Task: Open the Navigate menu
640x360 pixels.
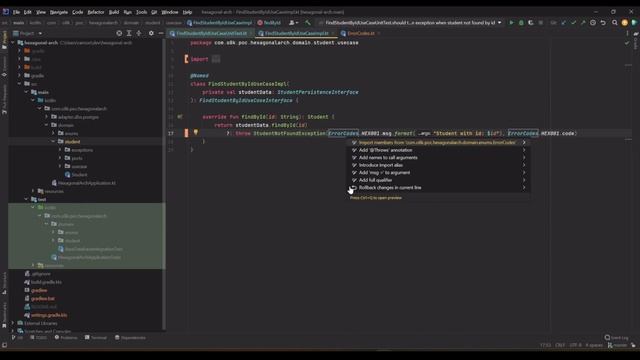Action: pos(59,12)
